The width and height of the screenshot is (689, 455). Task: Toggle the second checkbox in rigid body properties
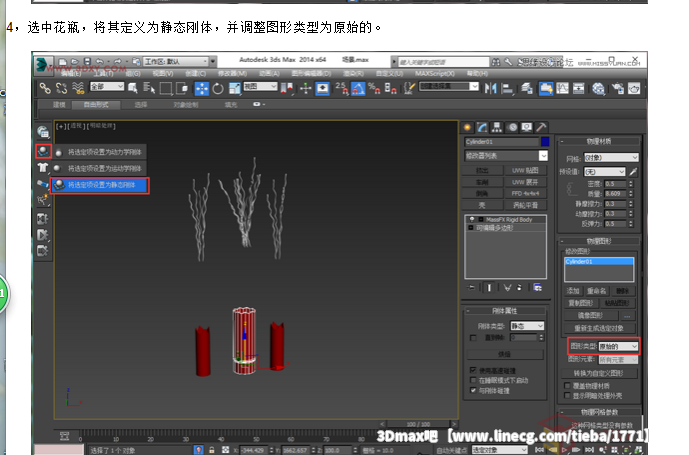click(473, 370)
